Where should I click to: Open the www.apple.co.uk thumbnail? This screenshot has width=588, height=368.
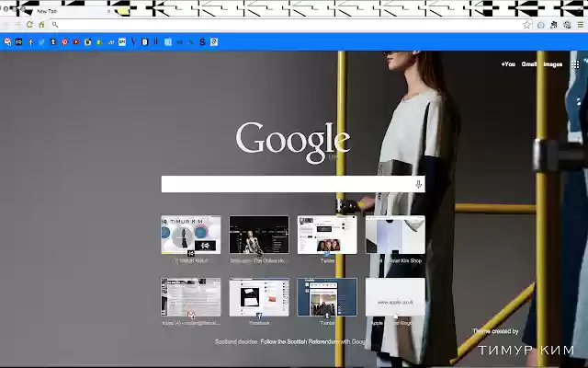coord(395,297)
